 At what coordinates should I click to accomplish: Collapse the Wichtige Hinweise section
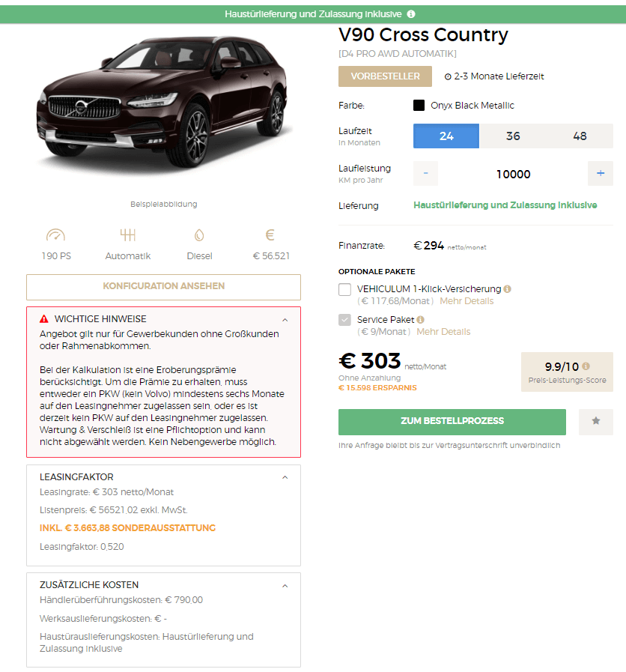[285, 320]
